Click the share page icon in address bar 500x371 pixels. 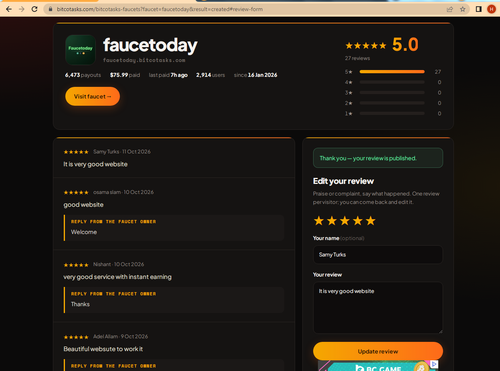[x=450, y=9]
